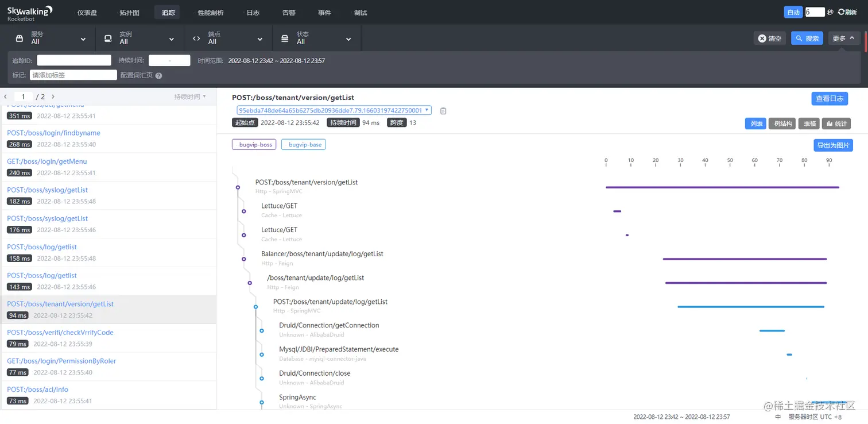Open the 告警 tab

[x=289, y=13]
